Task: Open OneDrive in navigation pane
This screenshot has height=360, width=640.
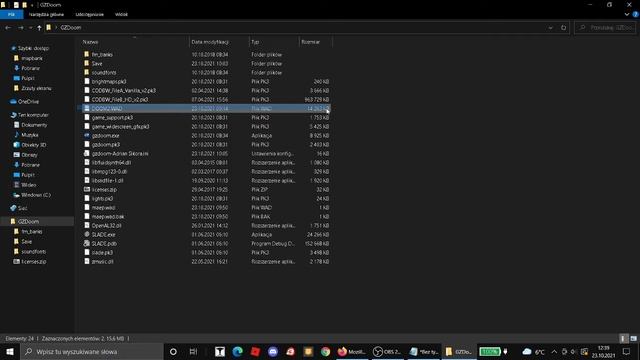Action: coord(28,102)
